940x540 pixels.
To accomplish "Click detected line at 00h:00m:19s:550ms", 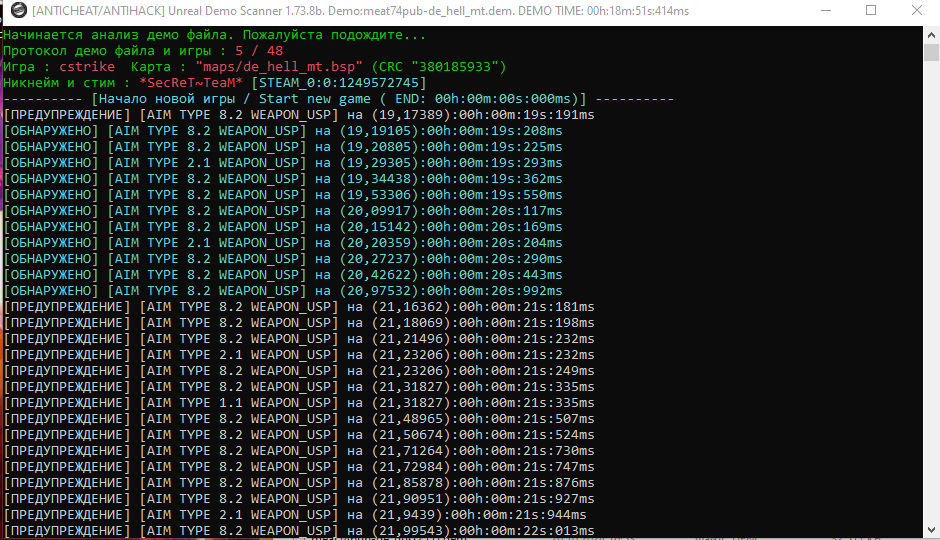I will tap(283, 195).
